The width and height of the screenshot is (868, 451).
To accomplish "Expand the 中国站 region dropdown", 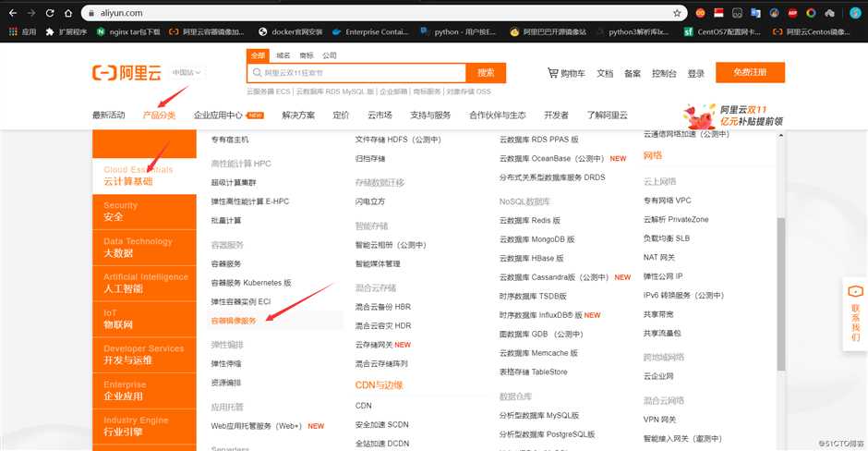I will pyautogui.click(x=186, y=73).
